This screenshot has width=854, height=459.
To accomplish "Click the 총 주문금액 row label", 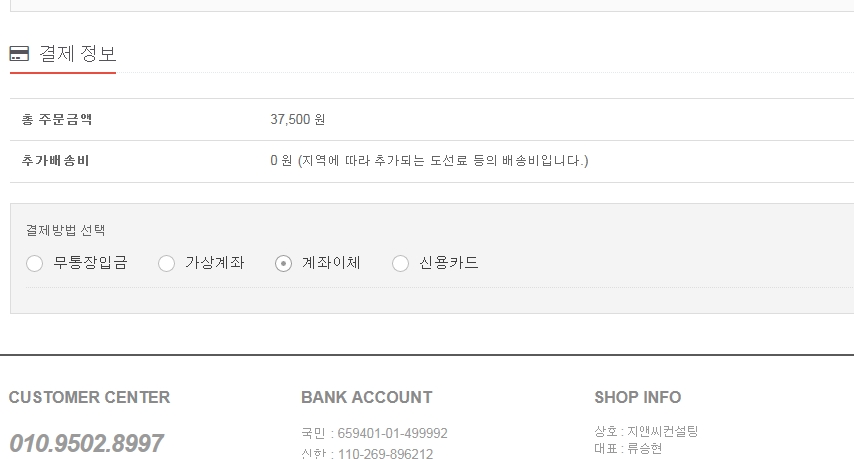I will click(x=57, y=119).
